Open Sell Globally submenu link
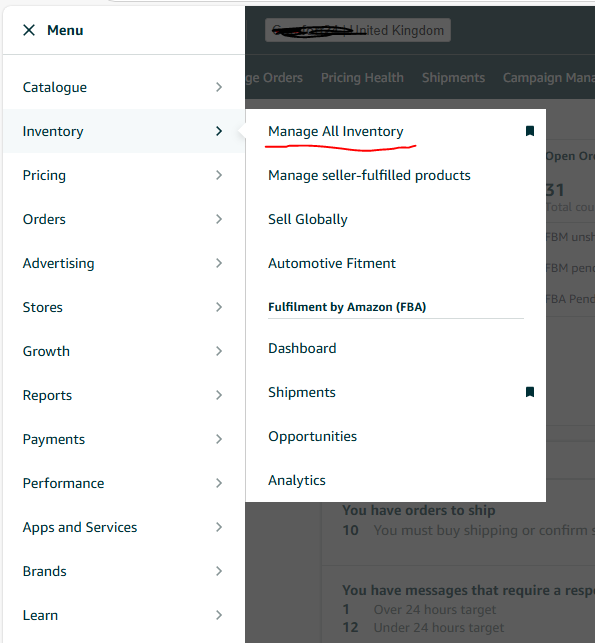The width and height of the screenshot is (595, 643). pyautogui.click(x=308, y=219)
